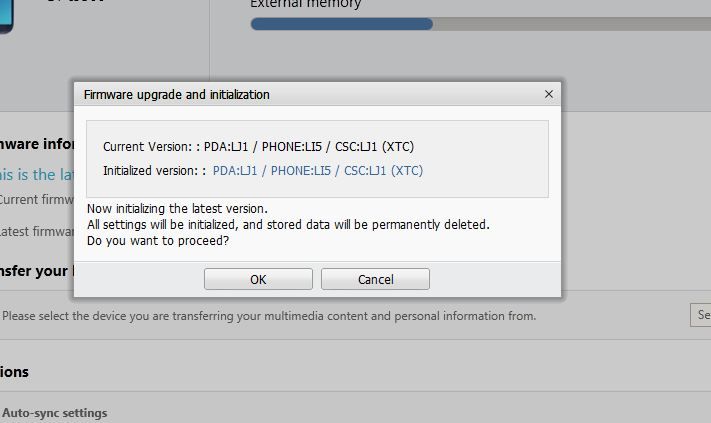
Task: Click the 'Current firmw' label
Action: pyautogui.click(x=36, y=199)
